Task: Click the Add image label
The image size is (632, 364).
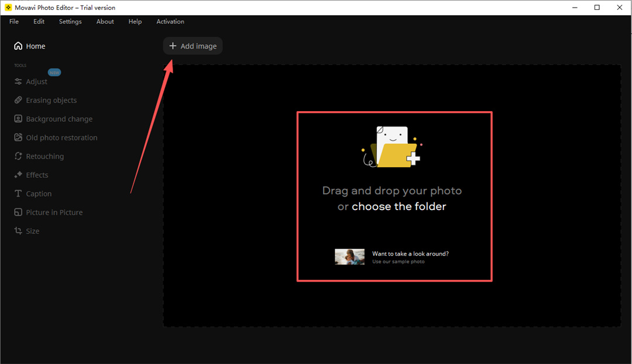Action: coord(199,46)
